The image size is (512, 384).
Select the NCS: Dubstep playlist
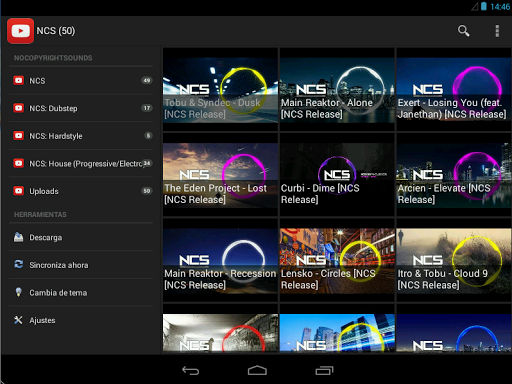[81, 108]
